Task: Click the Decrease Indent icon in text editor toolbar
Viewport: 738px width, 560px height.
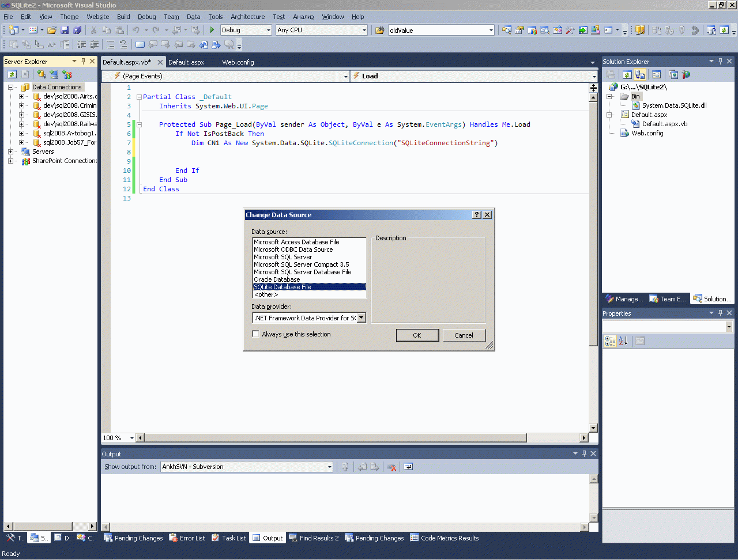Action: [82, 44]
